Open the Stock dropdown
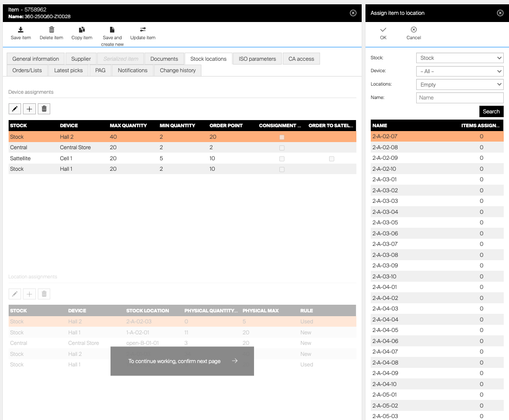 click(x=460, y=58)
